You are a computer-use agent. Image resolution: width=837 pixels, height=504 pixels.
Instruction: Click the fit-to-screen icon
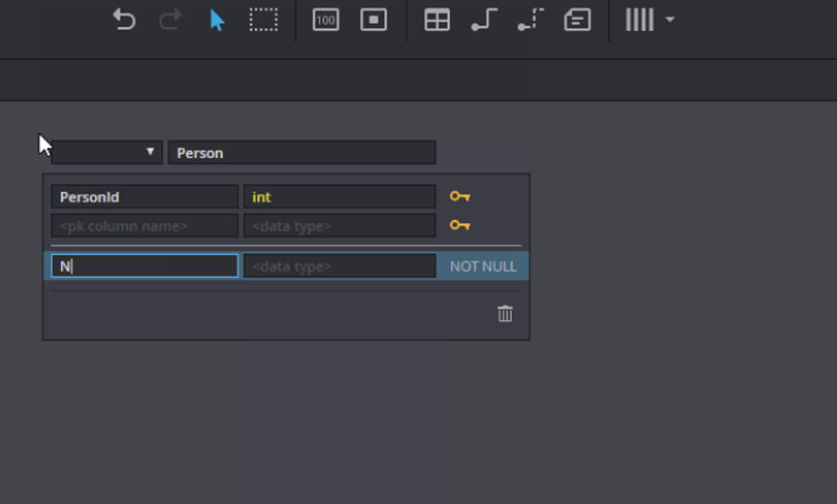pyautogui.click(x=373, y=20)
